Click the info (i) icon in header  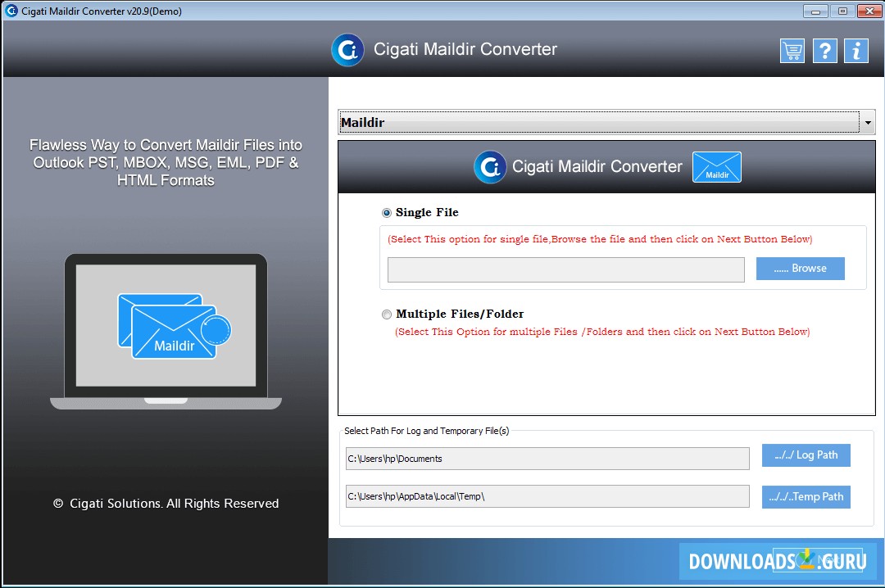tap(855, 50)
